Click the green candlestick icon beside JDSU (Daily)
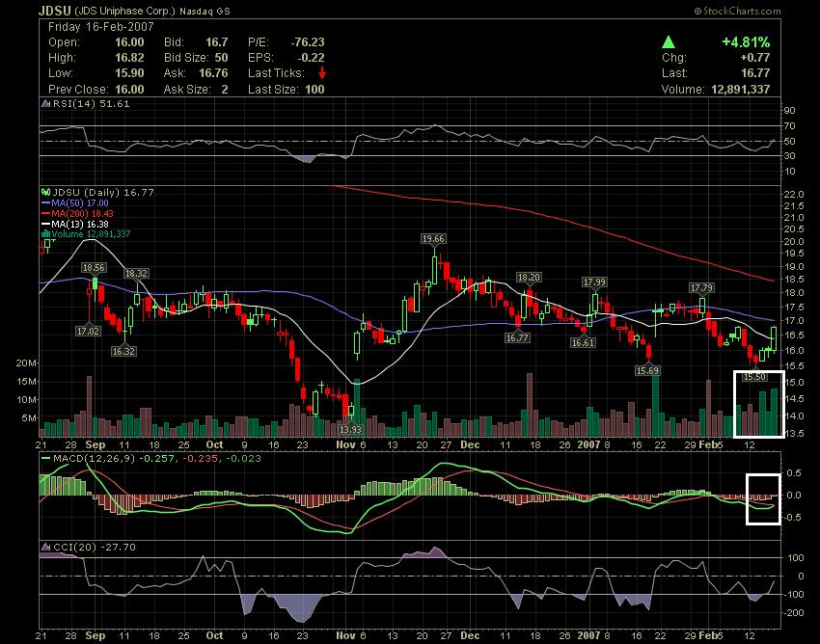This screenshot has width=820, height=644. coord(46,193)
